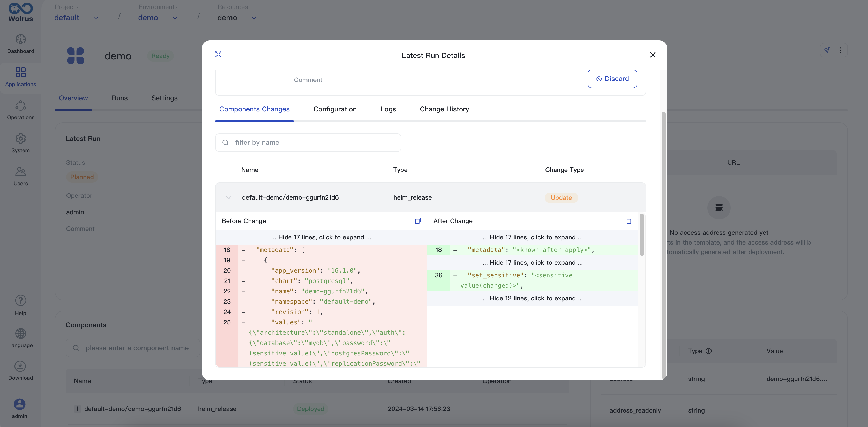
Task: Switch to the Logs tab
Action: (388, 109)
